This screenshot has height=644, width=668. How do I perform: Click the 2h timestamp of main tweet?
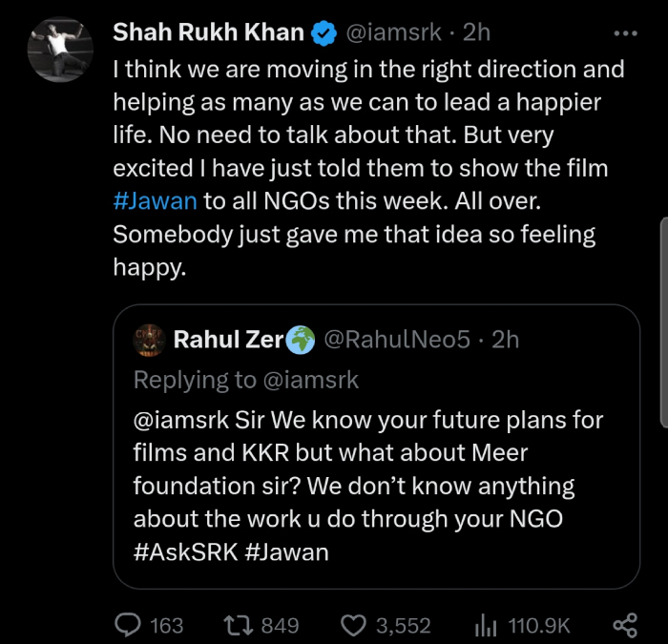click(x=476, y=33)
